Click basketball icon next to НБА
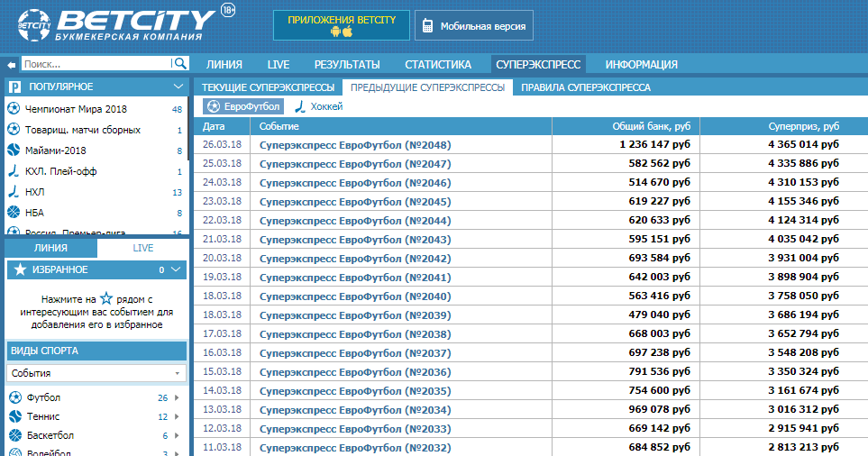This screenshot has width=868, height=456. point(14,213)
